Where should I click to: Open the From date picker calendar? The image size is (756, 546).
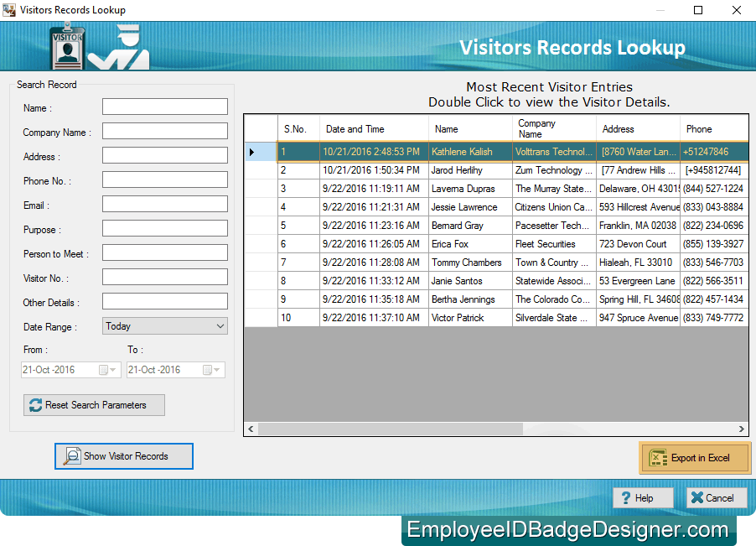click(x=114, y=369)
